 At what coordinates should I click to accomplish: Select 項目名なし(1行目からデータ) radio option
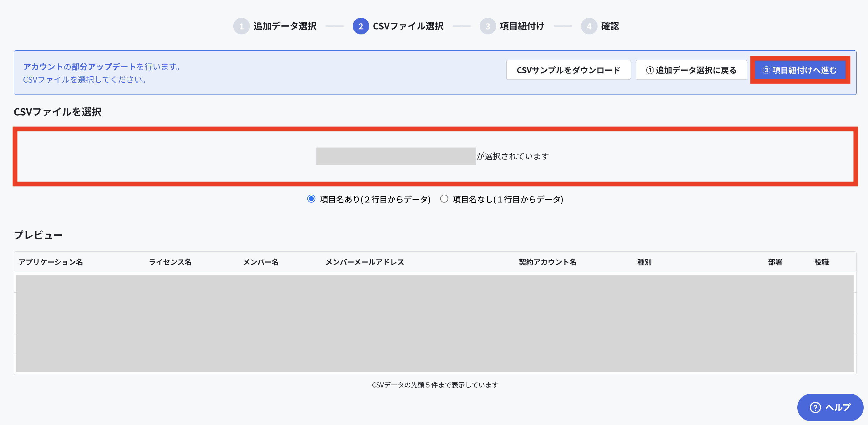click(444, 199)
